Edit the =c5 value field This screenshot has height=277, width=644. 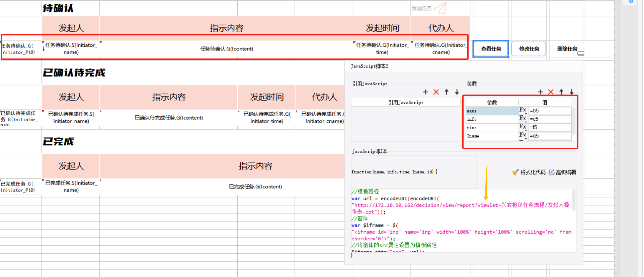(550, 119)
